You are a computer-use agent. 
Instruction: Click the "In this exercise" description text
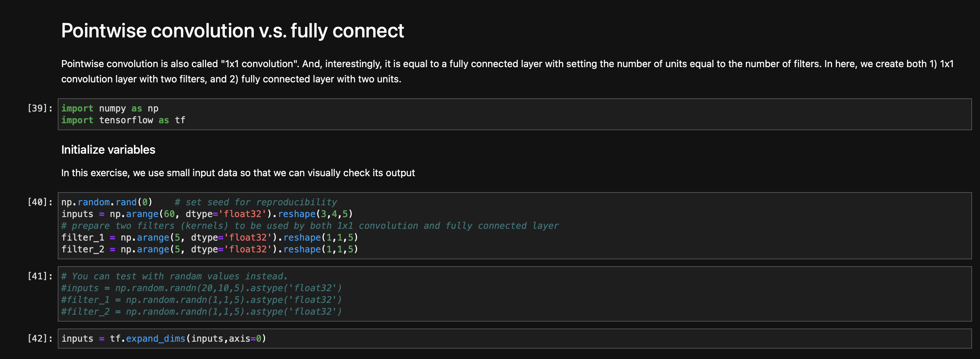pyautogui.click(x=238, y=173)
